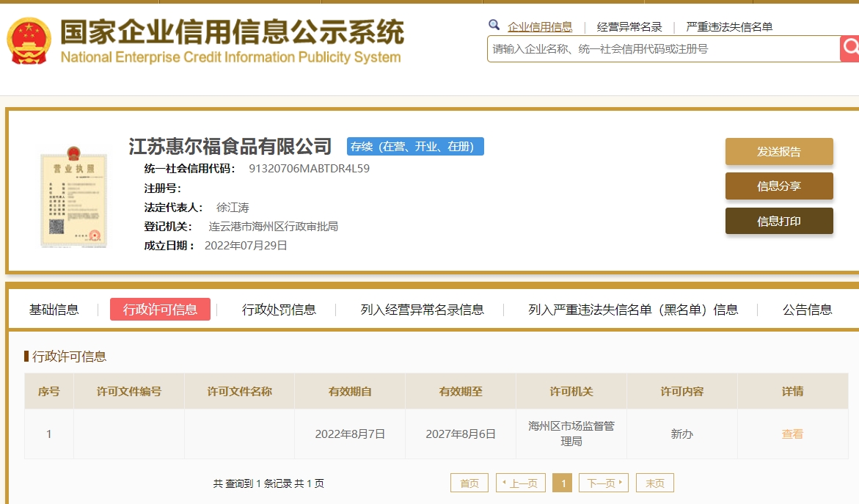Select the 经营异常名录 search category
This screenshot has height=504, width=859.
tap(629, 27)
